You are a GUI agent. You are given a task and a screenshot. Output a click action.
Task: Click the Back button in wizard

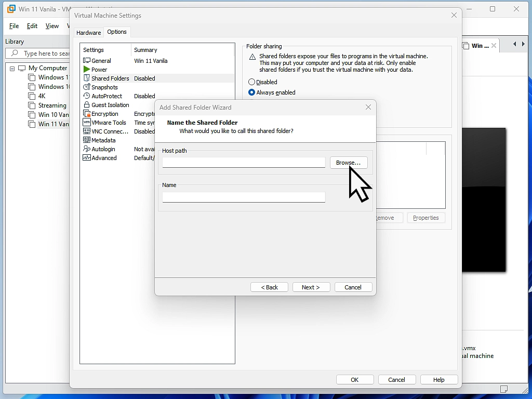point(270,287)
